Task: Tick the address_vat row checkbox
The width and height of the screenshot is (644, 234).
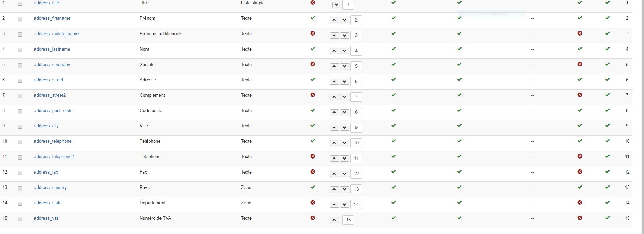Action: click(20, 219)
